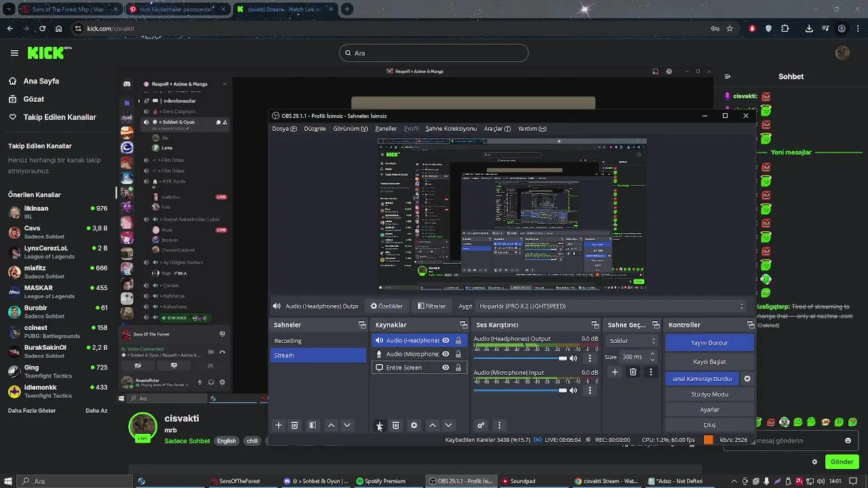This screenshot has height=488, width=868.
Task: Move scene down in Sahneler panel
Action: [x=347, y=425]
